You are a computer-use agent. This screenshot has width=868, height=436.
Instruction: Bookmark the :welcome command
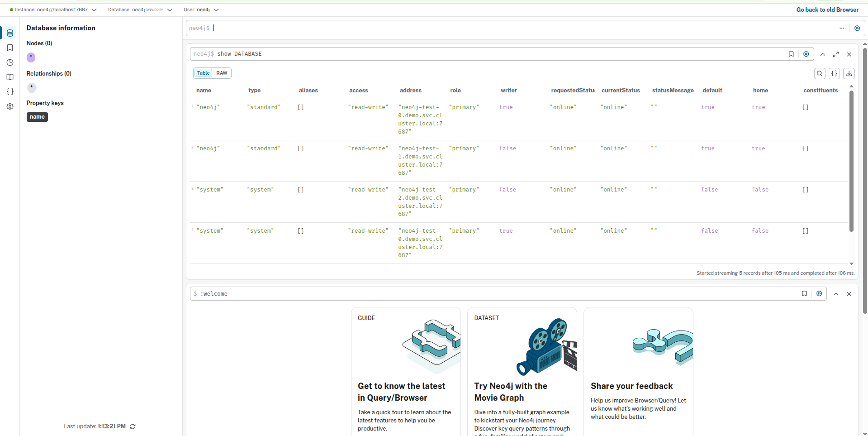[x=804, y=293]
